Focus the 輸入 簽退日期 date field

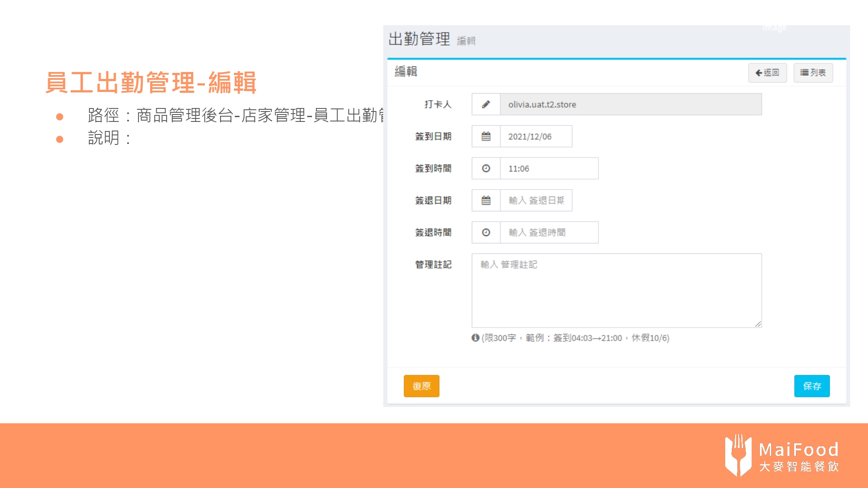[536, 200]
